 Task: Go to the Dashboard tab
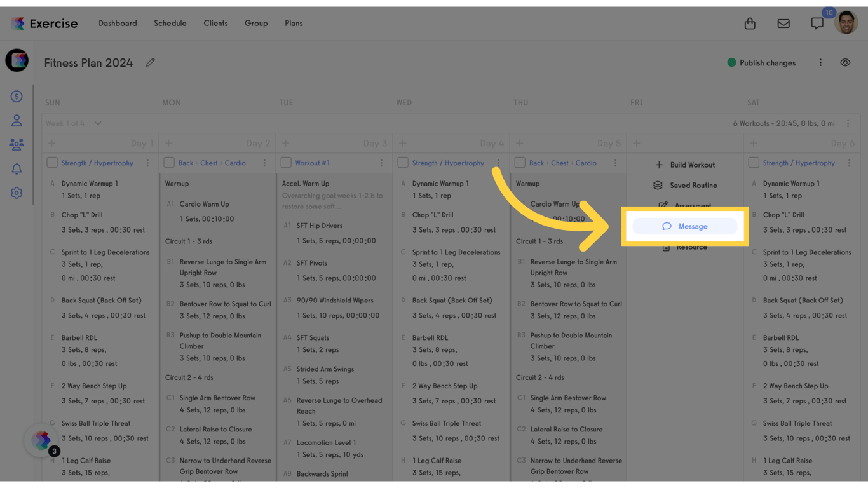pyautogui.click(x=118, y=24)
